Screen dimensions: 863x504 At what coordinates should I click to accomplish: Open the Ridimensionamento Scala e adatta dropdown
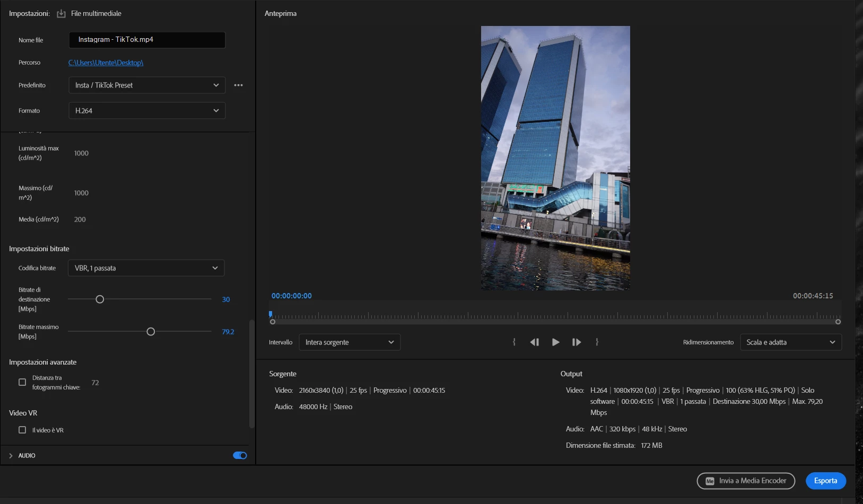click(x=790, y=342)
